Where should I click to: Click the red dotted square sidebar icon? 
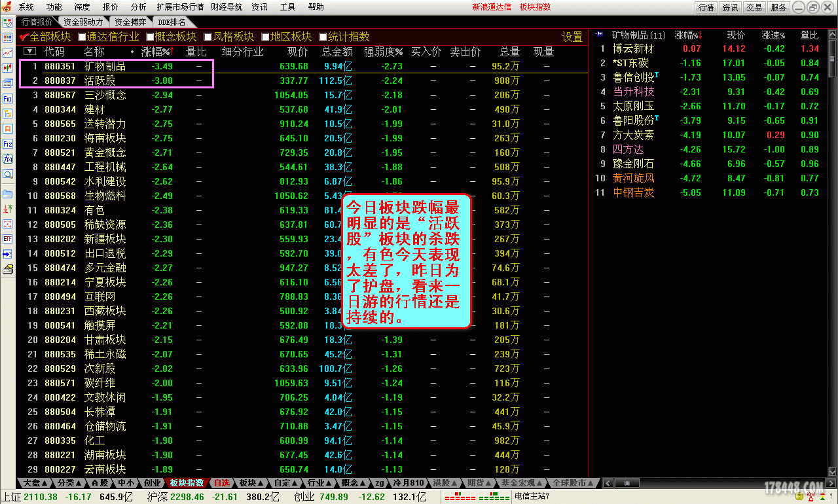coord(8,225)
